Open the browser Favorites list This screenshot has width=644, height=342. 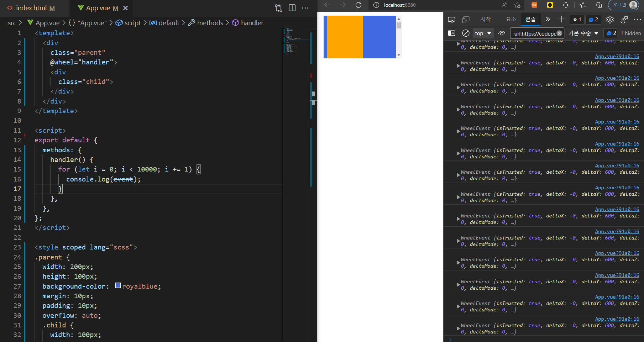[x=583, y=5]
